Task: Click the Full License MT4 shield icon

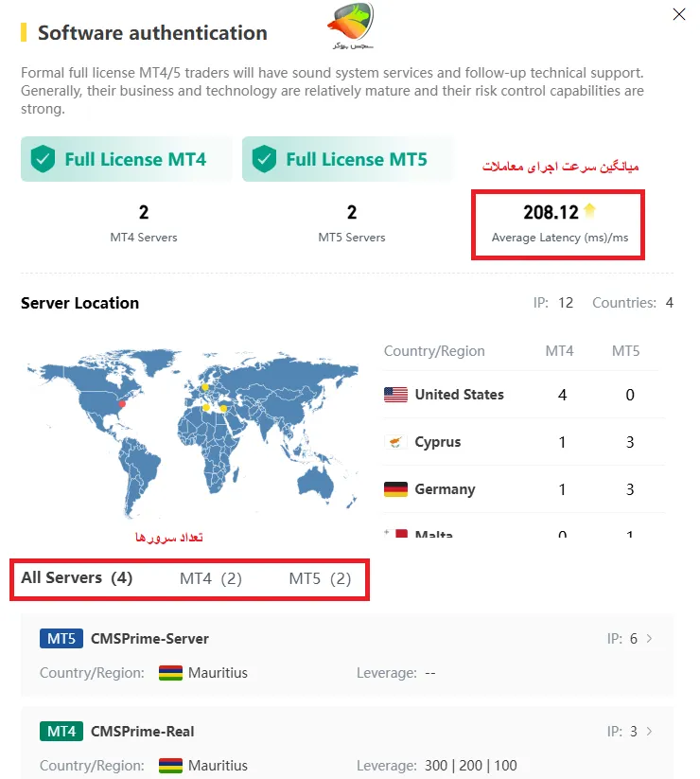Action: click(43, 159)
